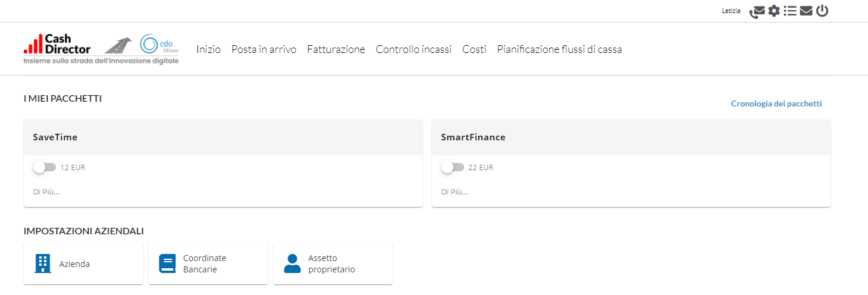Enable the SmartFinance 22 EUR package toggle
868x295 pixels.
453,168
